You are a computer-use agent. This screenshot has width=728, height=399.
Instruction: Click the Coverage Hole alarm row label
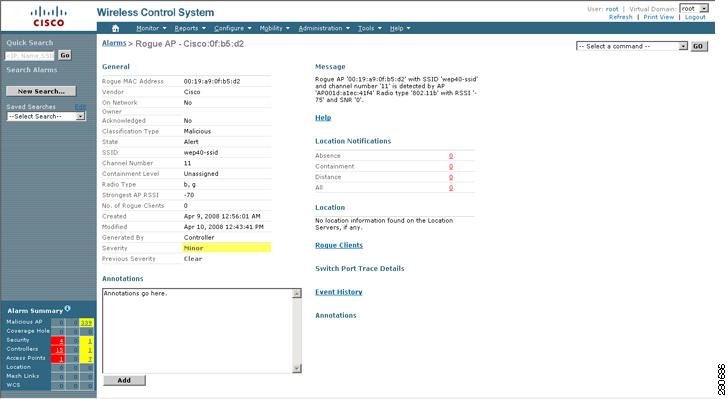click(x=28, y=331)
